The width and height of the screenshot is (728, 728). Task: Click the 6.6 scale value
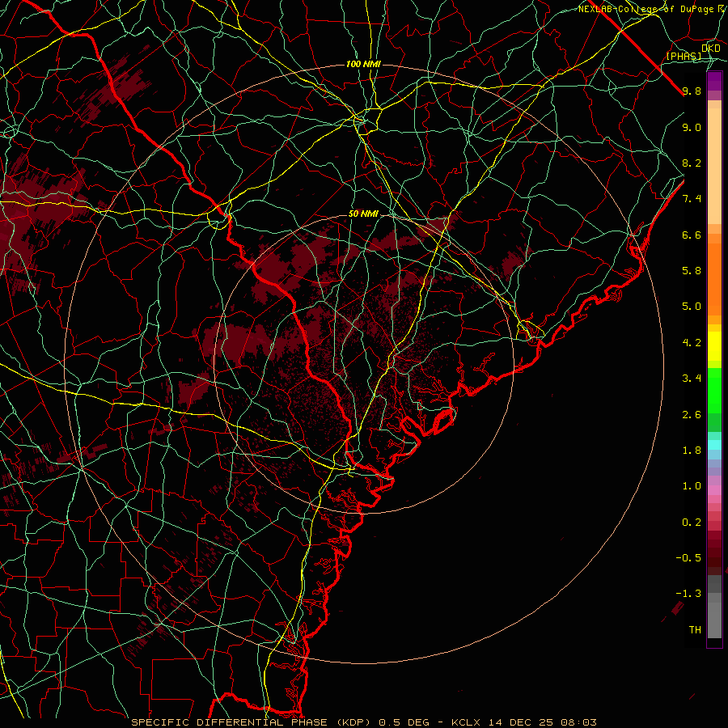point(692,235)
